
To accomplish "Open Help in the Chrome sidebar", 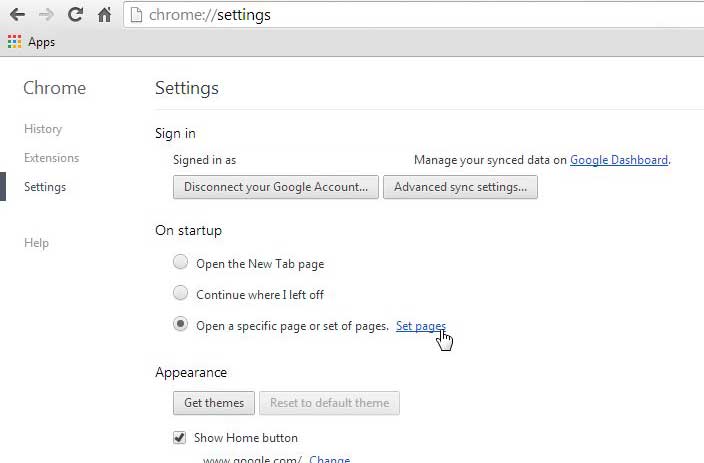I will point(36,243).
